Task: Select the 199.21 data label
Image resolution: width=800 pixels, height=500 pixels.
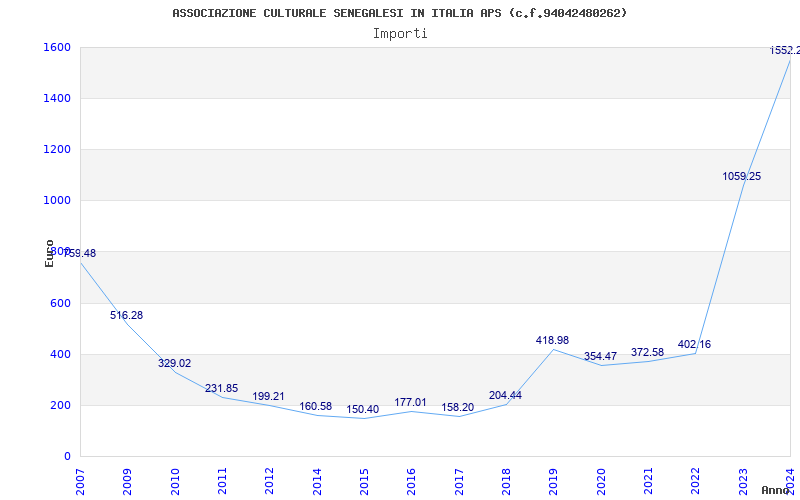Action: [x=268, y=396]
